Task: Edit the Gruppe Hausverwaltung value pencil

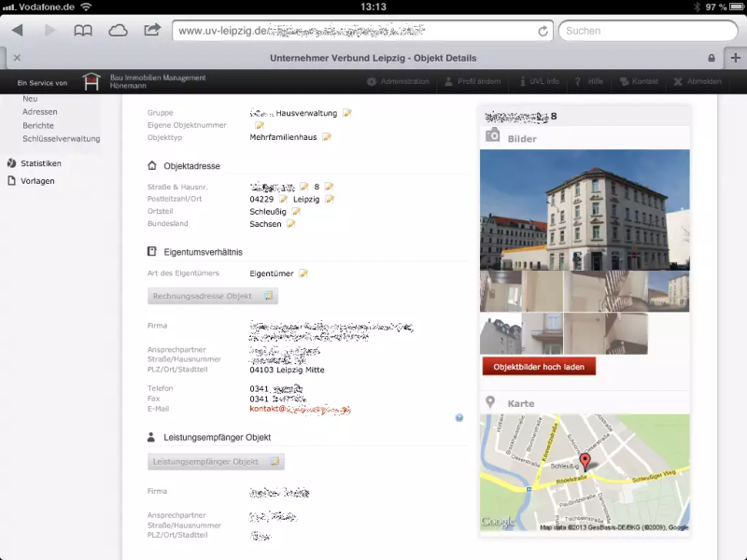Action: pyautogui.click(x=347, y=113)
